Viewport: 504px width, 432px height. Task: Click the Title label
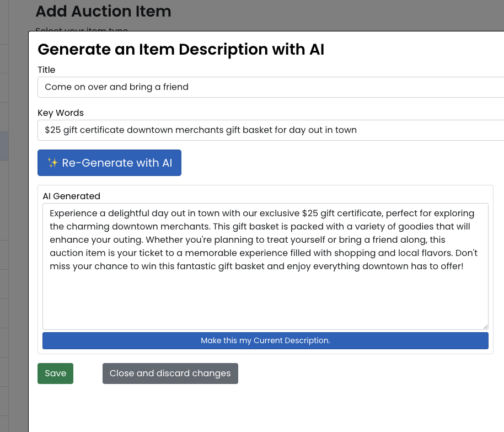point(46,70)
